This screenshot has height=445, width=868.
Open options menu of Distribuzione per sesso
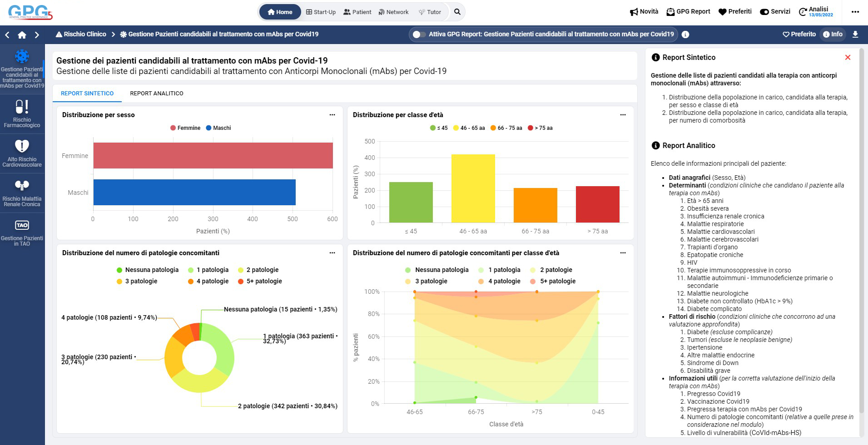coord(332,115)
